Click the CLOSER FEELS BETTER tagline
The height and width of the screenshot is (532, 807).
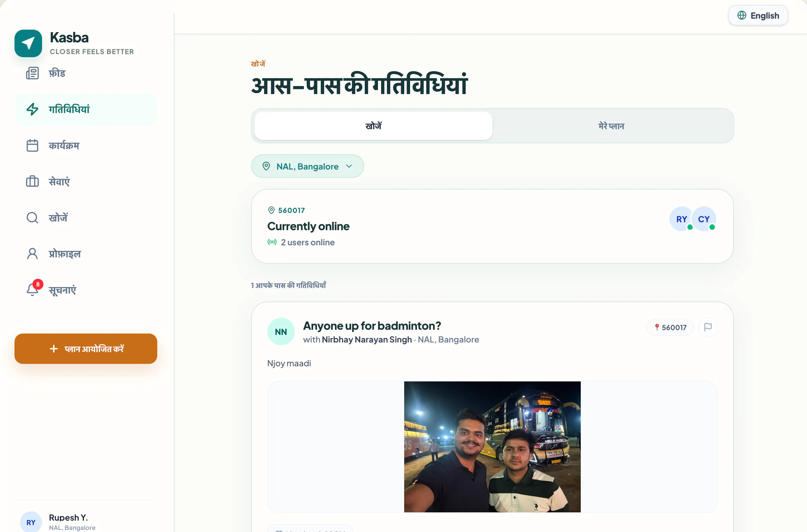(92, 52)
